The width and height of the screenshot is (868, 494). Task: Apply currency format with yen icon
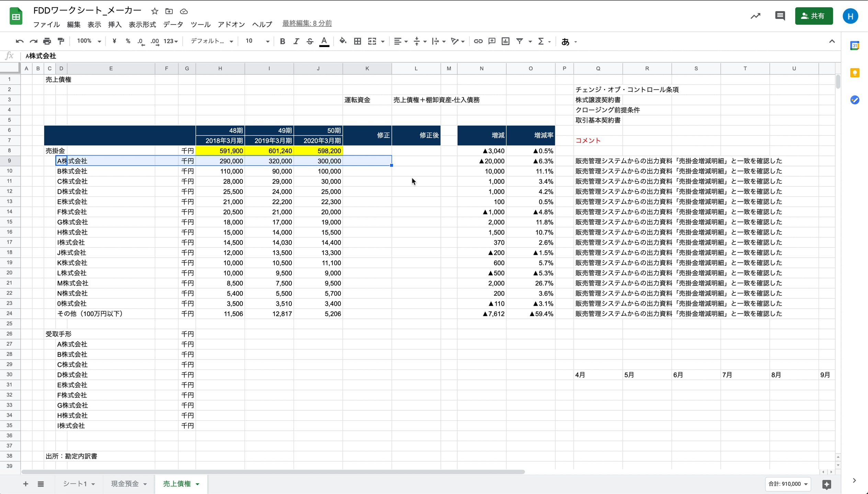[114, 41]
